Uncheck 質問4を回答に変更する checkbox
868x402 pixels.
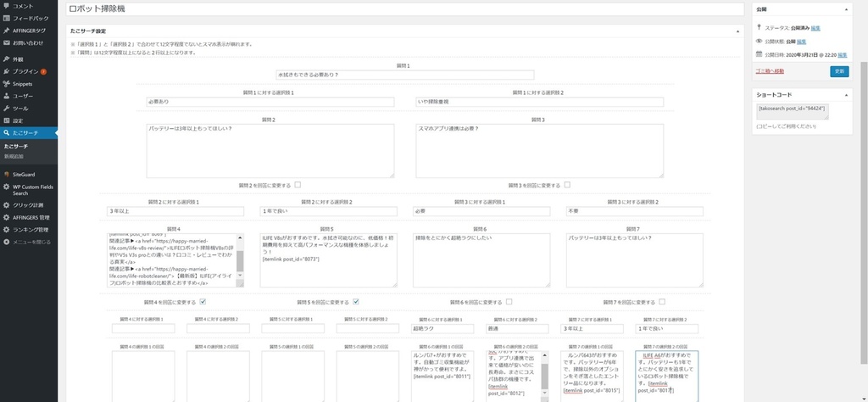click(x=203, y=302)
